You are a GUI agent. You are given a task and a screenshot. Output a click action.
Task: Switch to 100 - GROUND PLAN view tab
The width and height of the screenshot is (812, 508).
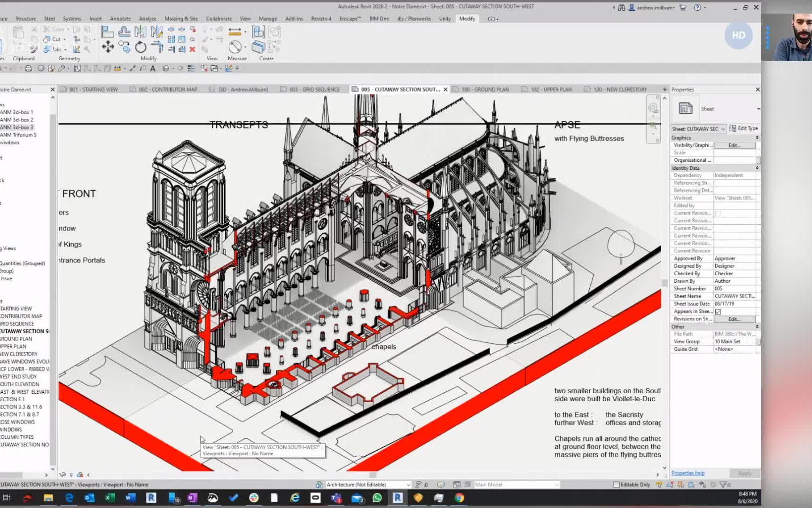(x=484, y=89)
